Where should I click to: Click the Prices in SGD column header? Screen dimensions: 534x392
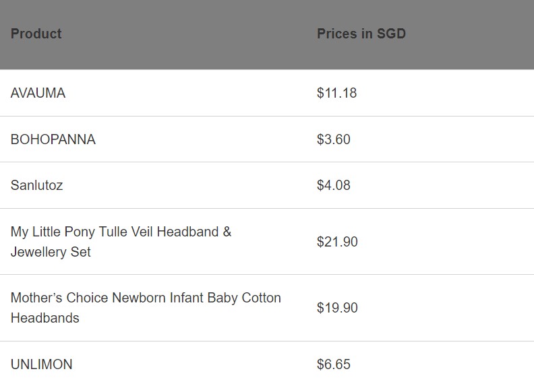coord(361,34)
